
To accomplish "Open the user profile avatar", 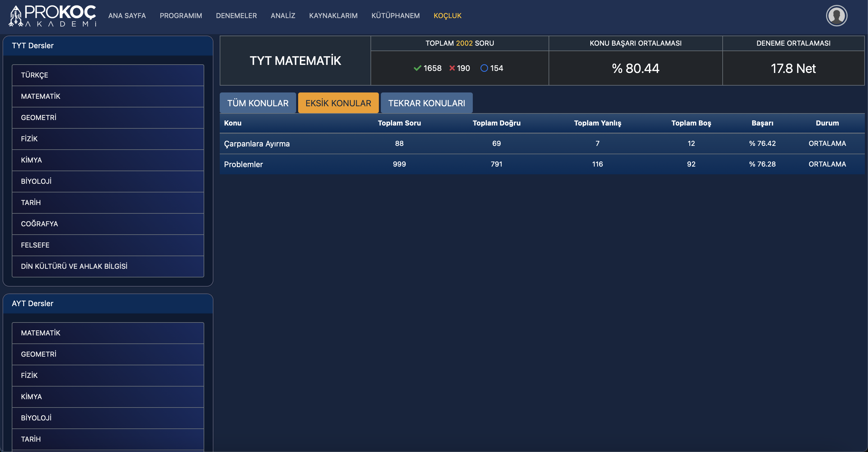I will click(x=836, y=16).
